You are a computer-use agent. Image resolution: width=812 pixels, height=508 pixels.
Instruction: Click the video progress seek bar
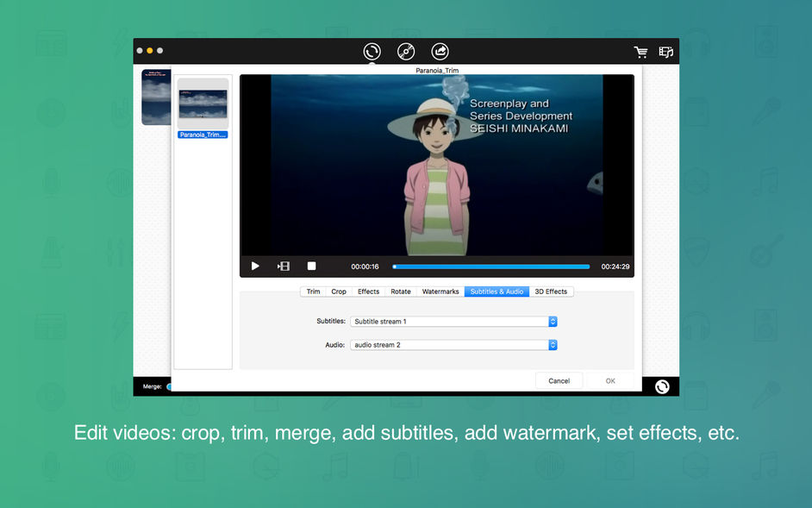click(491, 267)
